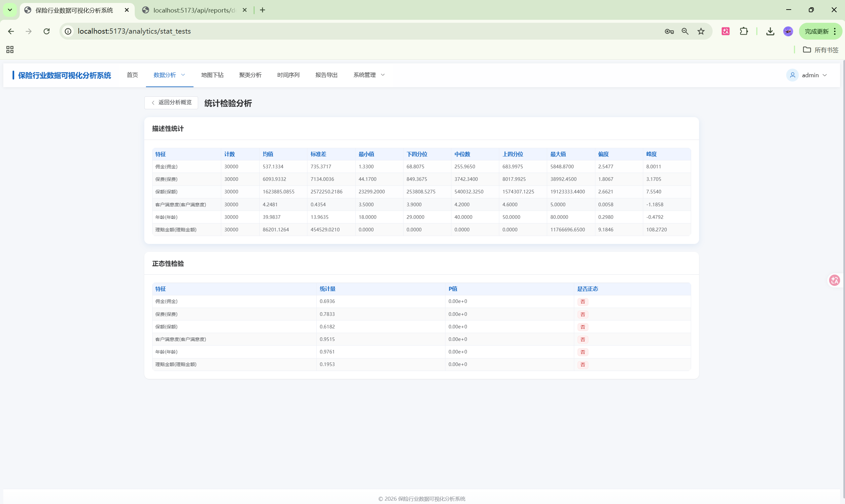This screenshot has width=845, height=504.
Task: Open the translate extension icon in toolbar
Action: click(725, 31)
